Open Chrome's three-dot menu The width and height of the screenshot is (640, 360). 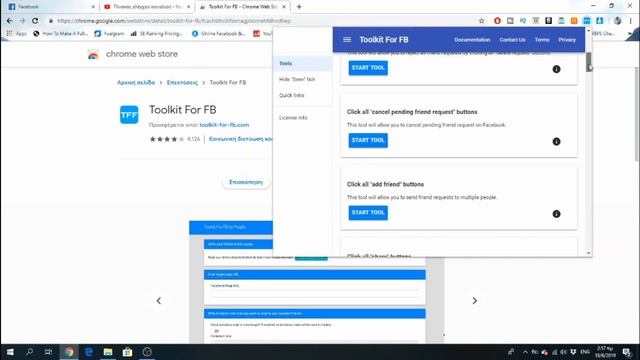tap(631, 21)
